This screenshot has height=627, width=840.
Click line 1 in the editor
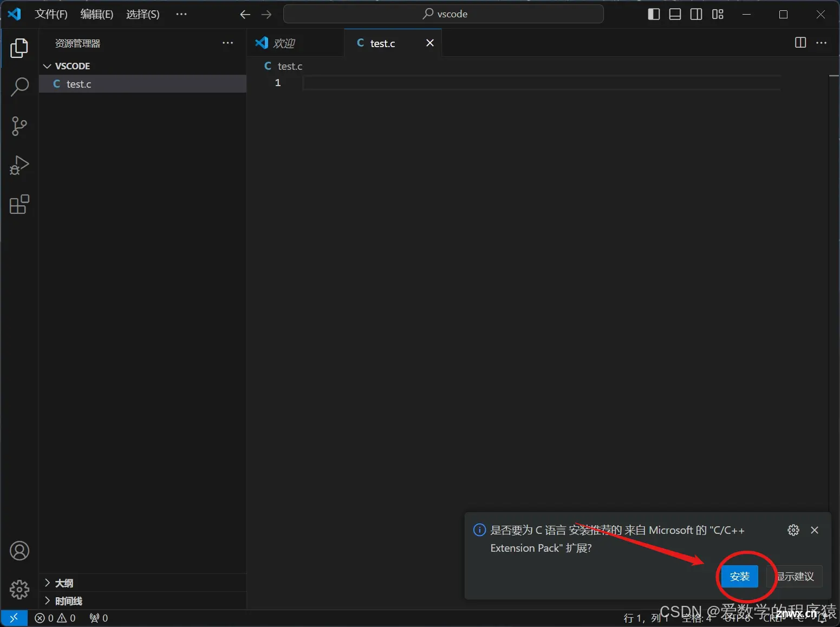(x=542, y=83)
